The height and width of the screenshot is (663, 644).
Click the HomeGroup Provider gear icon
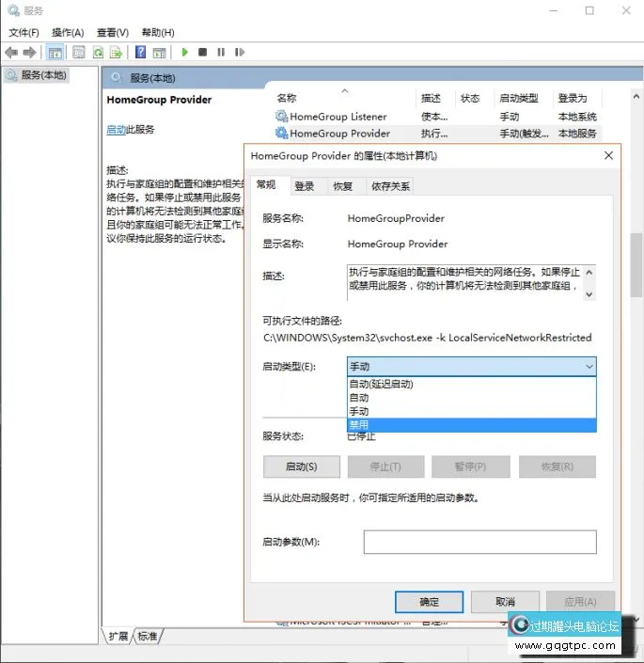[281, 133]
